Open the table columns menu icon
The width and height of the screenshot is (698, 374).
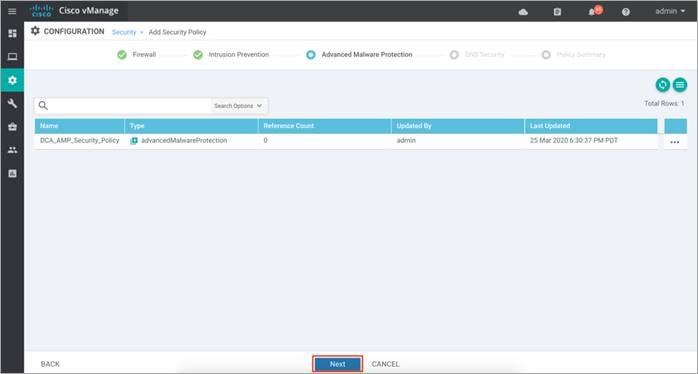click(x=680, y=85)
